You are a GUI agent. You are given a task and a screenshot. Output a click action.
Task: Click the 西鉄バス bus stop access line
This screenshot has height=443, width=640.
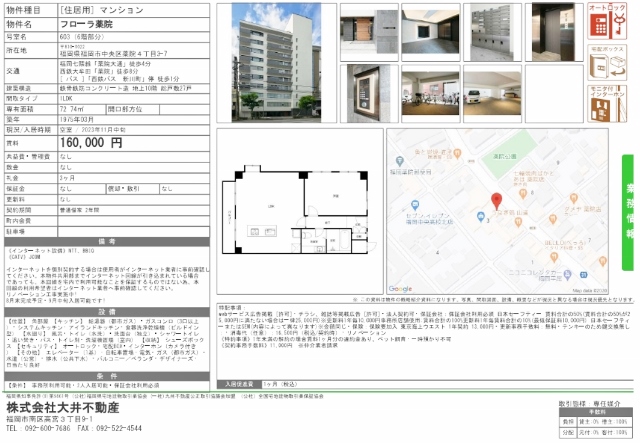point(120,78)
